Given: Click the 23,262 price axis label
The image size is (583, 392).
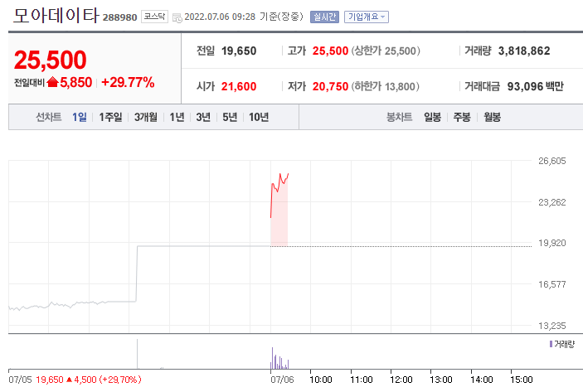Looking at the screenshot, I should (552, 202).
